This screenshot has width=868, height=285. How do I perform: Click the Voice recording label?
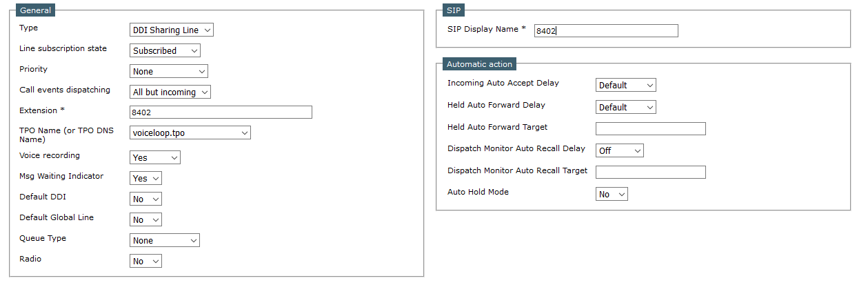(x=50, y=155)
